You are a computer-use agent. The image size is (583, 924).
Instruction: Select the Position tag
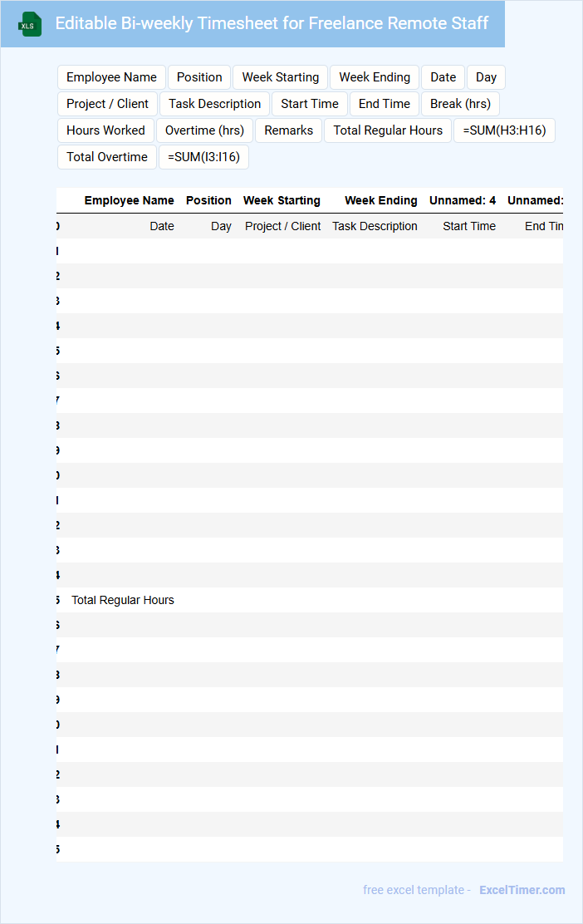[199, 77]
